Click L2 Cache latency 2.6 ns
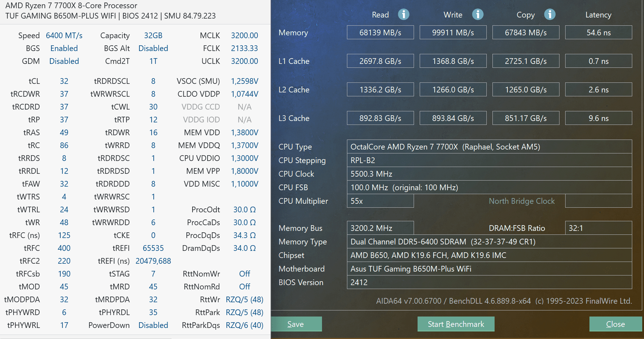The height and width of the screenshot is (339, 644). pos(598,90)
